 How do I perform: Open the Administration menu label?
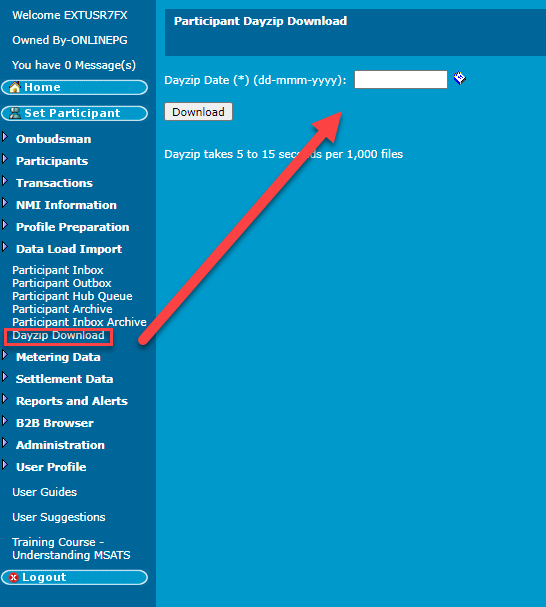point(60,445)
